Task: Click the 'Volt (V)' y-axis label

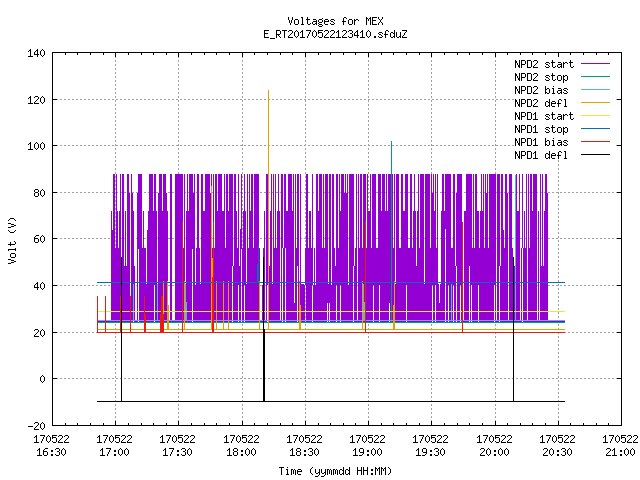Action: [12, 240]
